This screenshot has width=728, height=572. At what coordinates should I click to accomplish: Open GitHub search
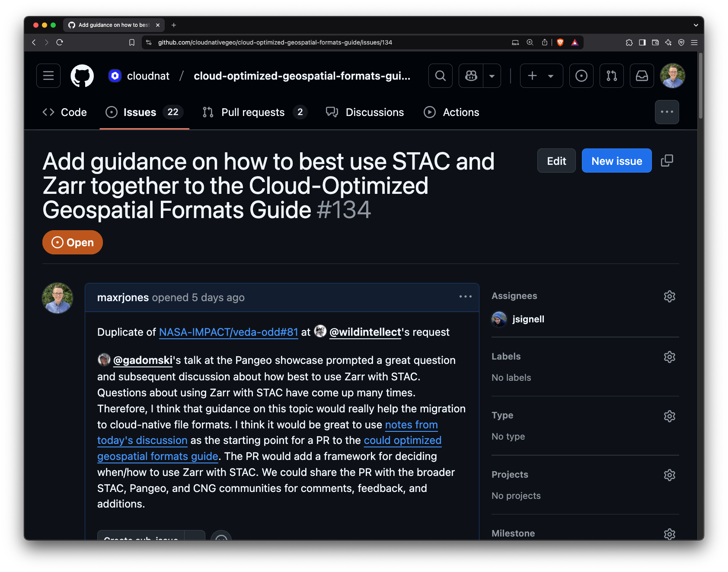point(440,76)
